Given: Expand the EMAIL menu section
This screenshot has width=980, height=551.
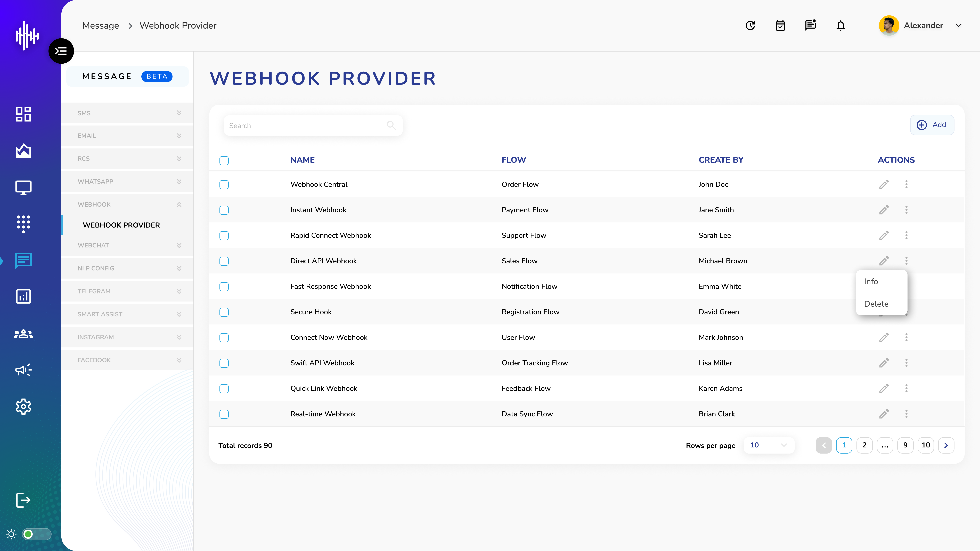Looking at the screenshot, I should (127, 136).
